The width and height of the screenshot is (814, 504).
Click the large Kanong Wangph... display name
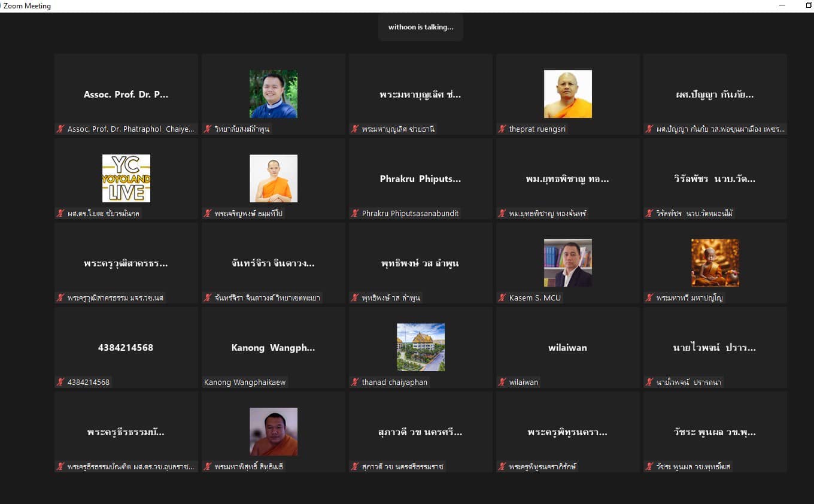coord(273,348)
